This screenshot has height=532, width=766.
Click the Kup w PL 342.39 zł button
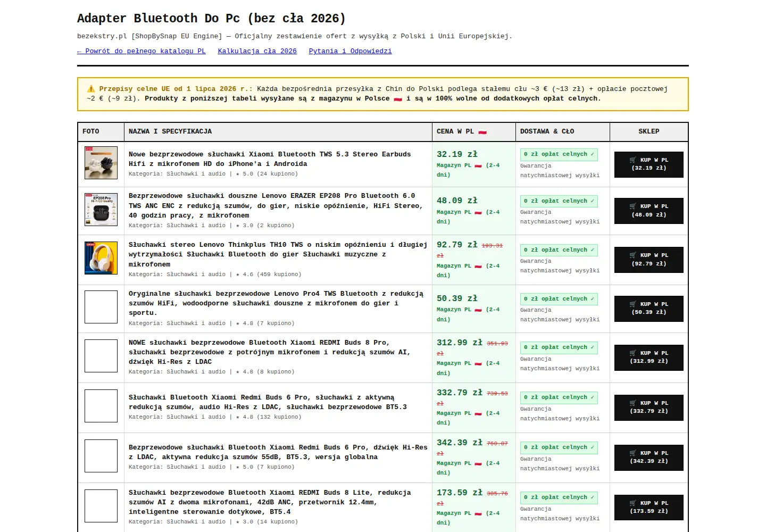point(649,458)
